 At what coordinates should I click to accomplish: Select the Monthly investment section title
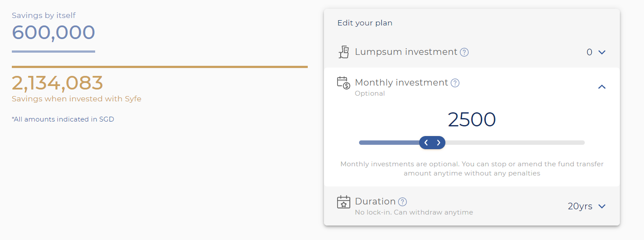click(402, 82)
